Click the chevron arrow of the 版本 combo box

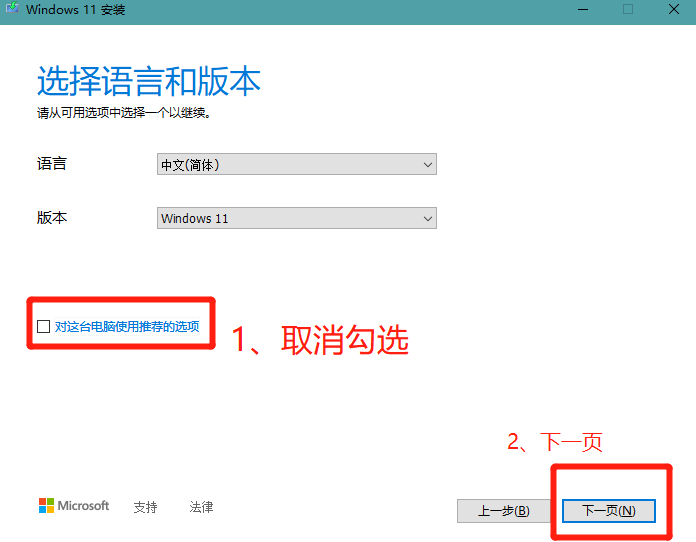[428, 218]
